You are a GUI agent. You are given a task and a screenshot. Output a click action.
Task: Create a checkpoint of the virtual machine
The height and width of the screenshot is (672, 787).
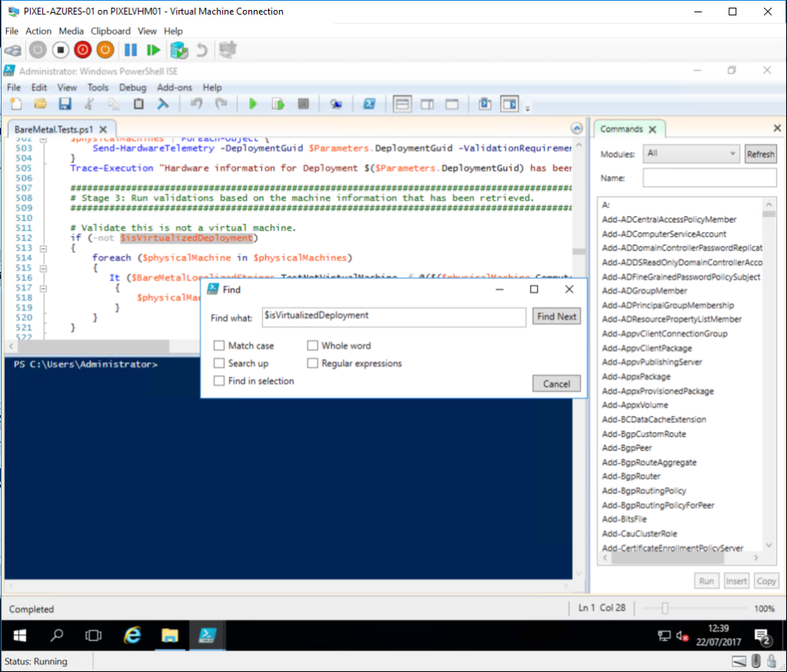(x=179, y=50)
